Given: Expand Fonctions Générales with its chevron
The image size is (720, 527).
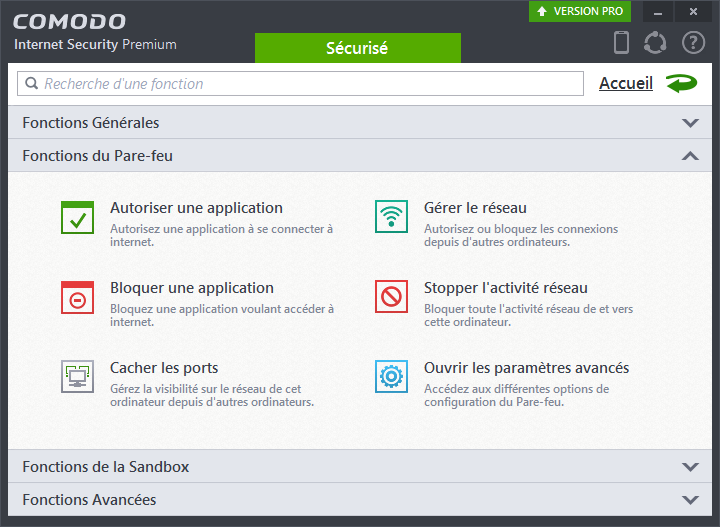Looking at the screenshot, I should point(690,123).
